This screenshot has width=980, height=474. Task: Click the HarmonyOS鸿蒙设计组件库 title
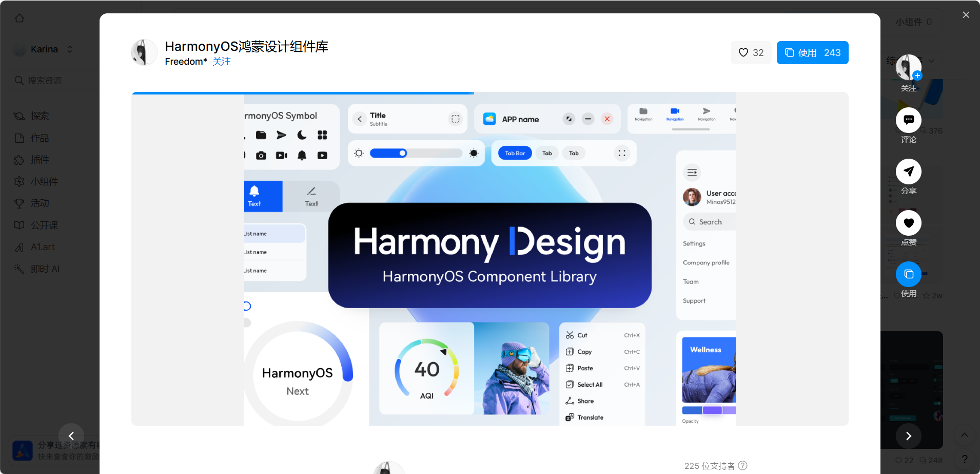coord(246,47)
